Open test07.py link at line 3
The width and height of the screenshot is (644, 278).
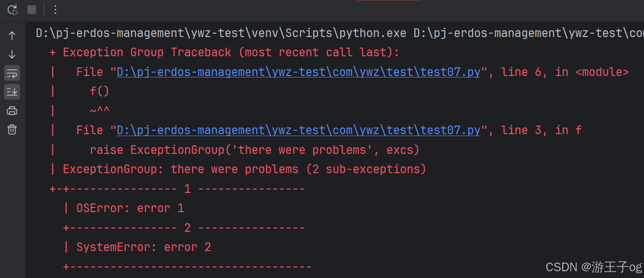click(x=299, y=130)
